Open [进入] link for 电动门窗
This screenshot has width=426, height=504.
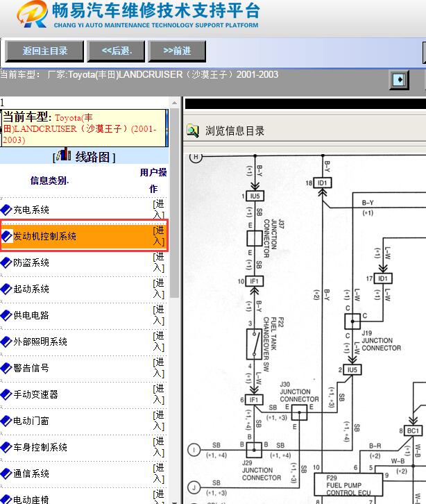159,420
